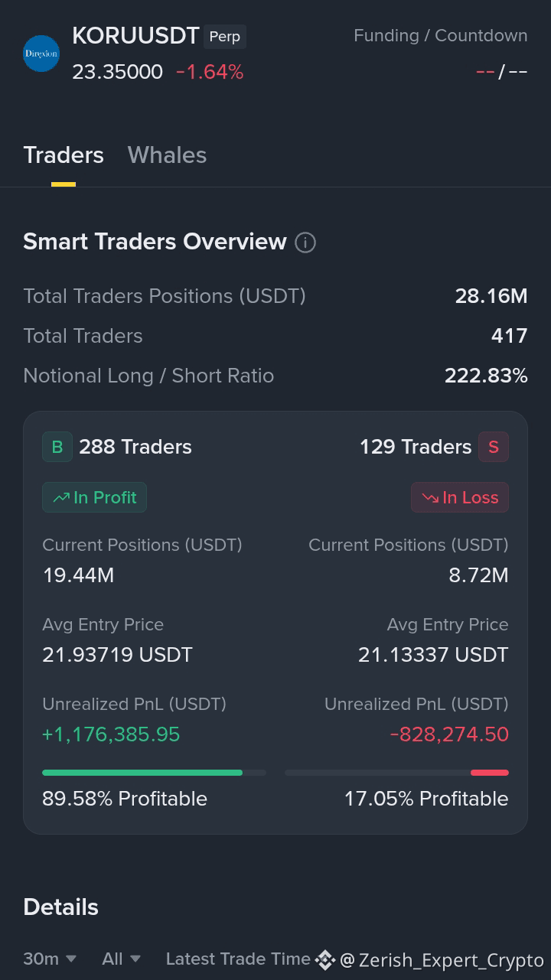Click the In Loss trend tag
The height and width of the screenshot is (980, 551).
coord(460,497)
